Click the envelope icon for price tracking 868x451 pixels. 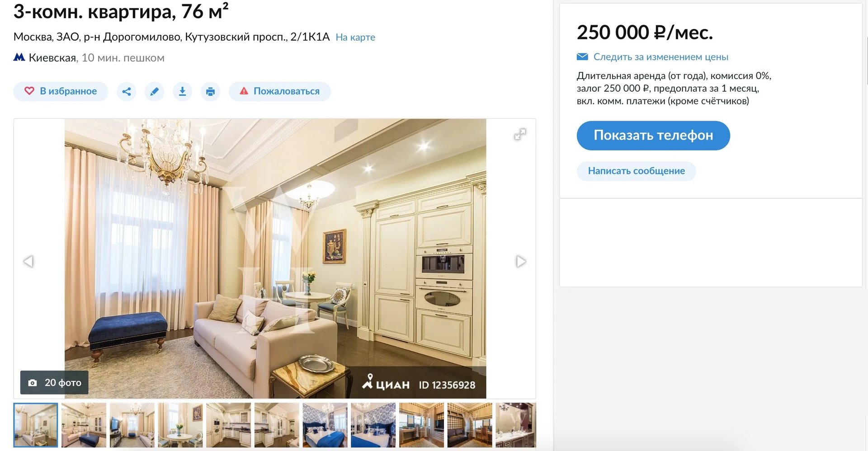point(582,57)
